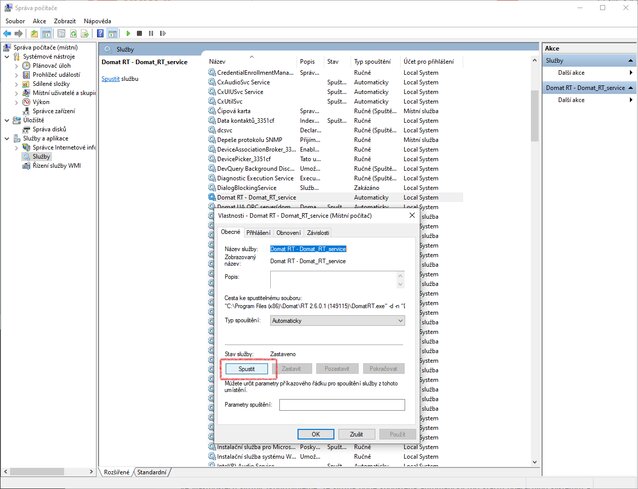The width and height of the screenshot is (638, 489).
Task: Switch to the Standardní view tab
Action: pos(152,471)
